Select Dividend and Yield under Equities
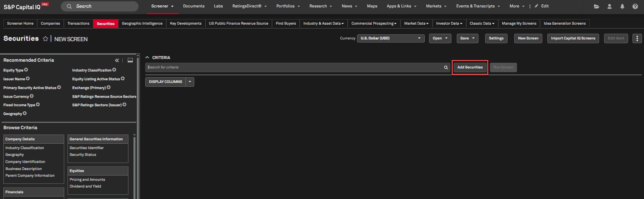644x199 pixels. tap(85, 186)
